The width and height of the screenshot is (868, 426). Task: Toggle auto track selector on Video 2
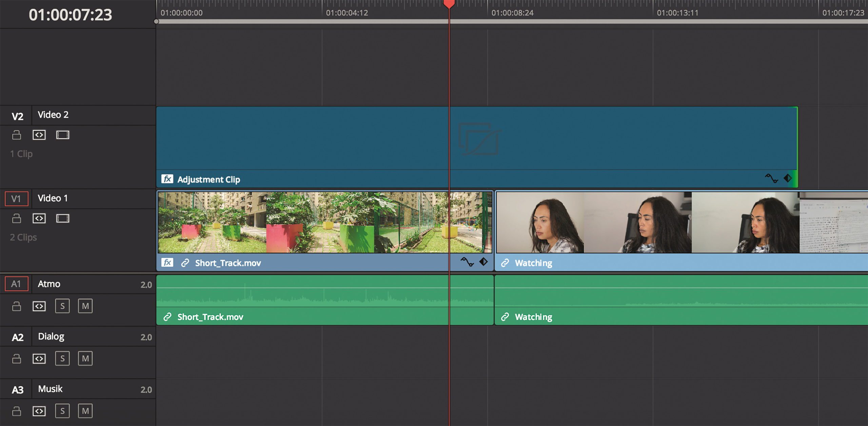point(39,135)
